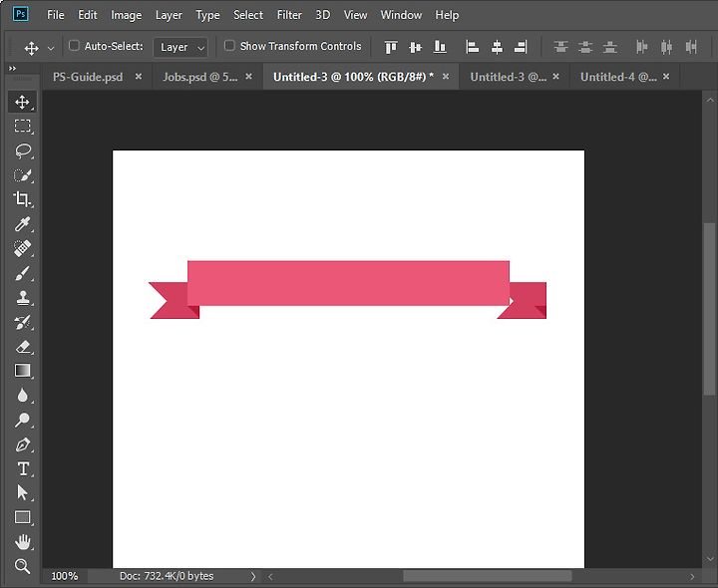Select the Rectangular Marquee tool

tap(22, 126)
